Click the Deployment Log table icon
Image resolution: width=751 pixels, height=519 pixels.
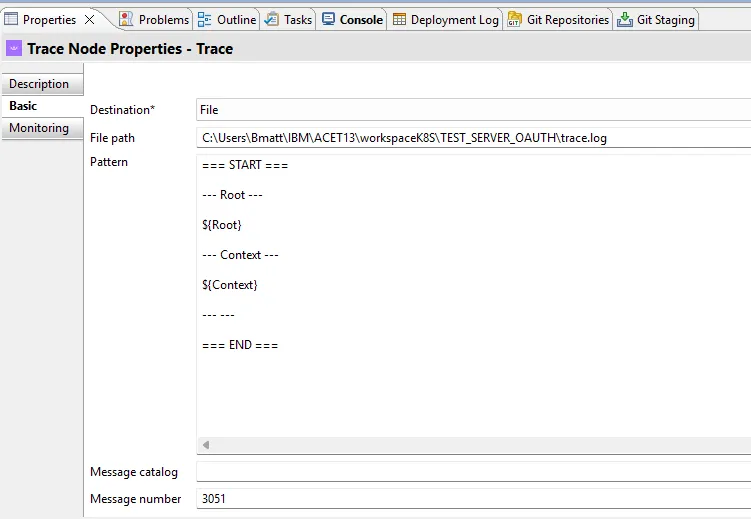pyautogui.click(x=399, y=19)
